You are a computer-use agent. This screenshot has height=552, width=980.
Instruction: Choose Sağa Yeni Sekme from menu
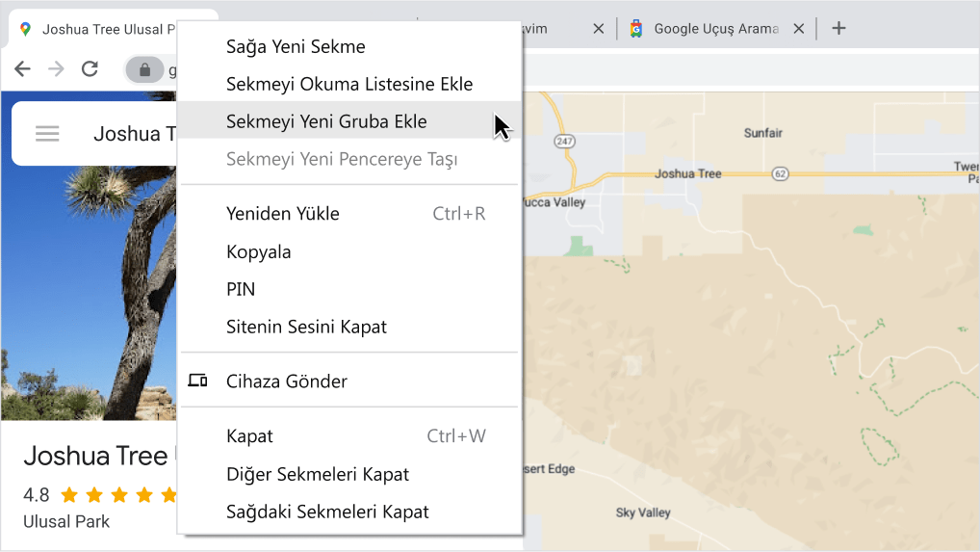click(x=296, y=46)
